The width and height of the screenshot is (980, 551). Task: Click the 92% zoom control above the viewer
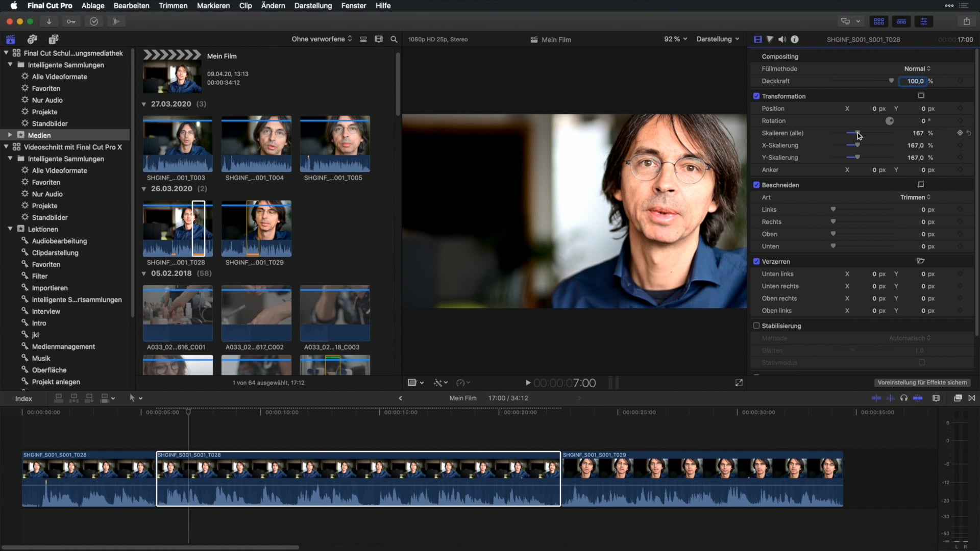point(675,39)
